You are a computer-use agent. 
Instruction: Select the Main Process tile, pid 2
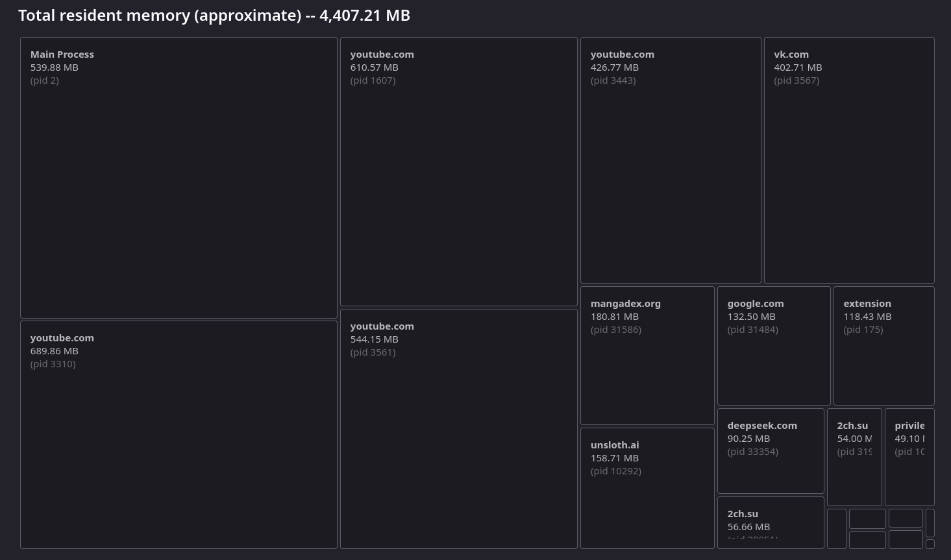click(179, 178)
